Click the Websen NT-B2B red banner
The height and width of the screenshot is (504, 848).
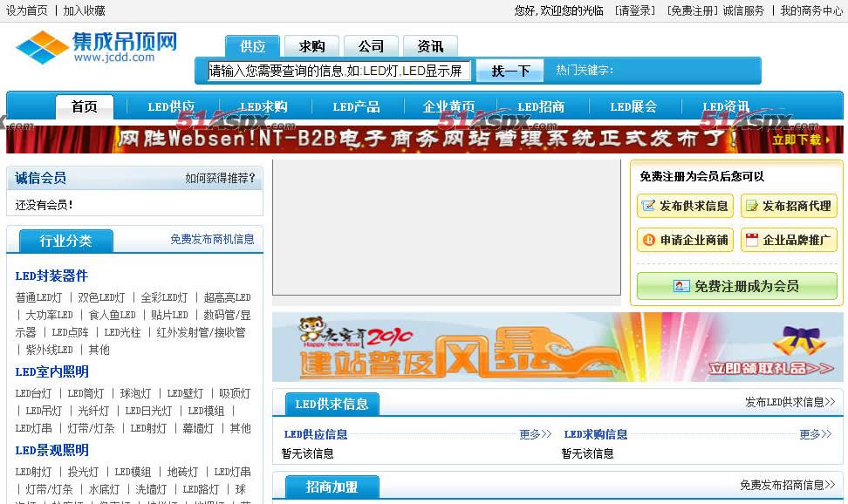[x=425, y=139]
